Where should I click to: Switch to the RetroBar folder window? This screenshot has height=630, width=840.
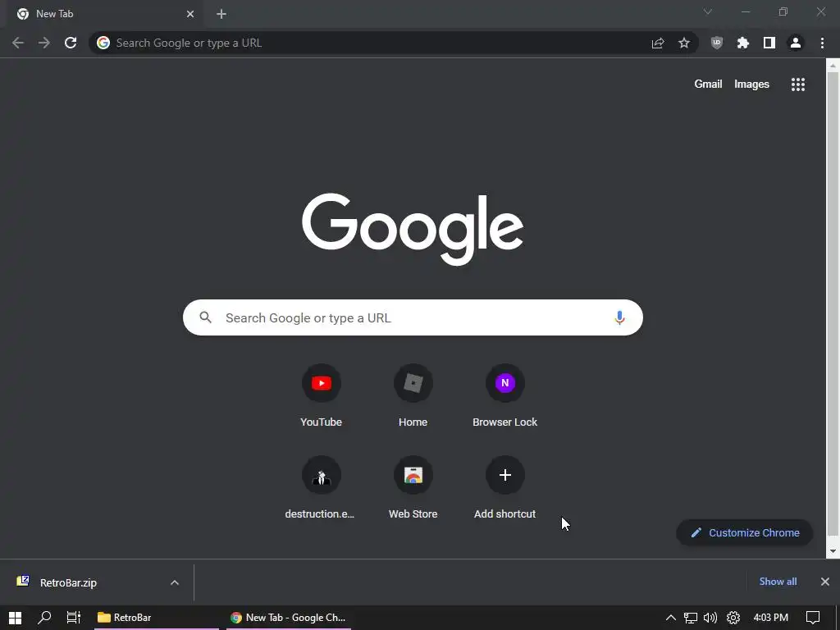157,618
